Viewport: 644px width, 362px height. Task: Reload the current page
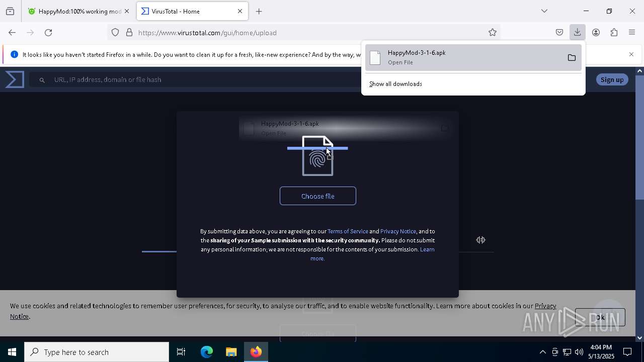48,33
